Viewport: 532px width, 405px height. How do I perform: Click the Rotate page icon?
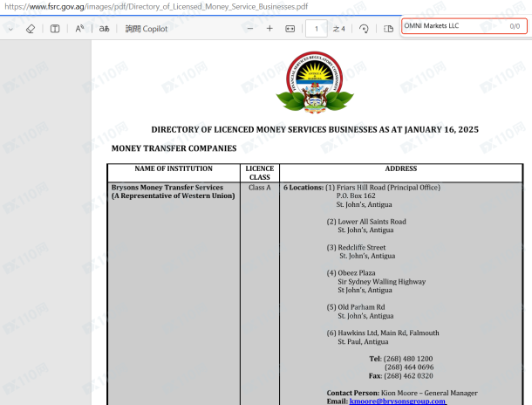tap(364, 29)
